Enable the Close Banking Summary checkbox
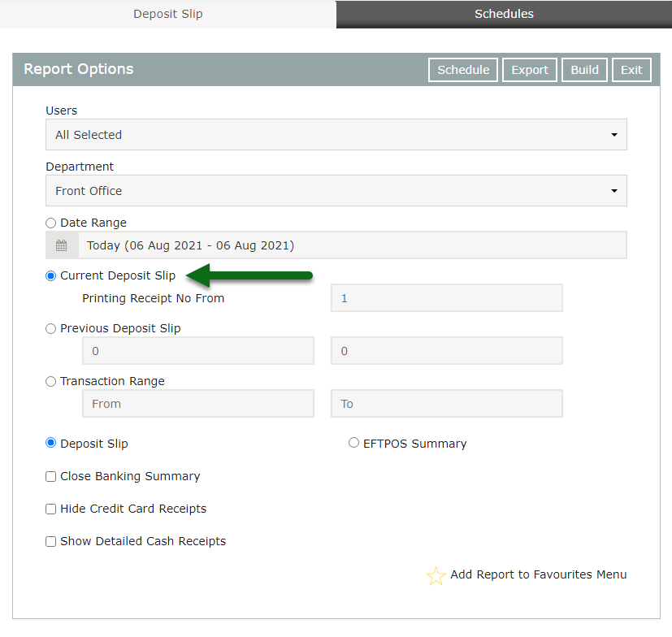Screen dimensions: 672x637 [x=50, y=477]
